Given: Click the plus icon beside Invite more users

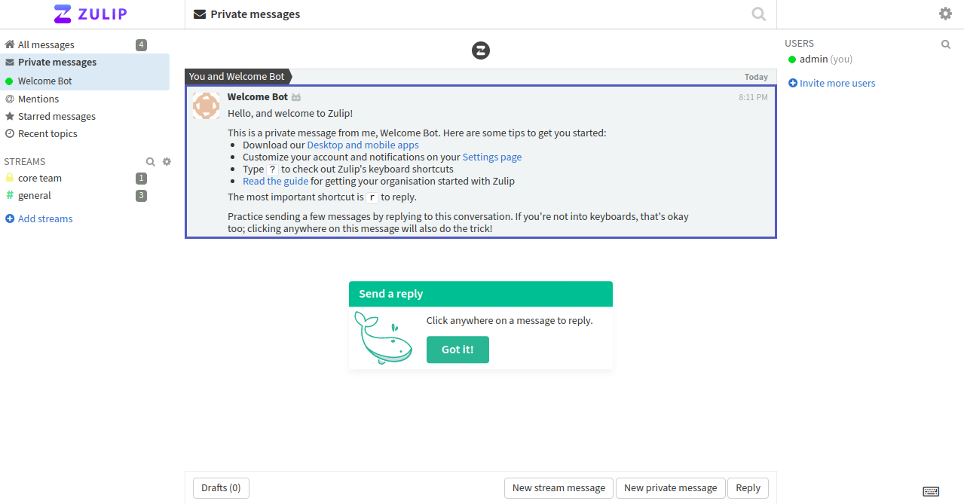Looking at the screenshot, I should tap(792, 83).
